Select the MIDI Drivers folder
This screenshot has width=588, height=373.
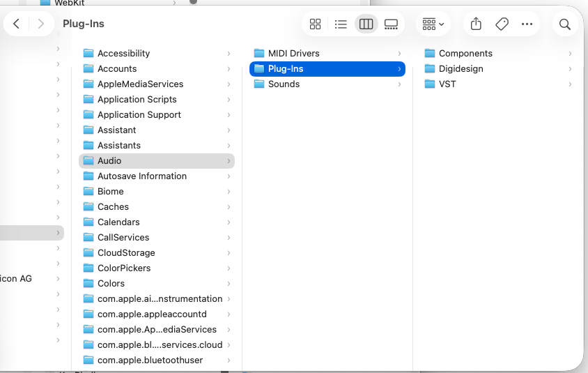327,53
